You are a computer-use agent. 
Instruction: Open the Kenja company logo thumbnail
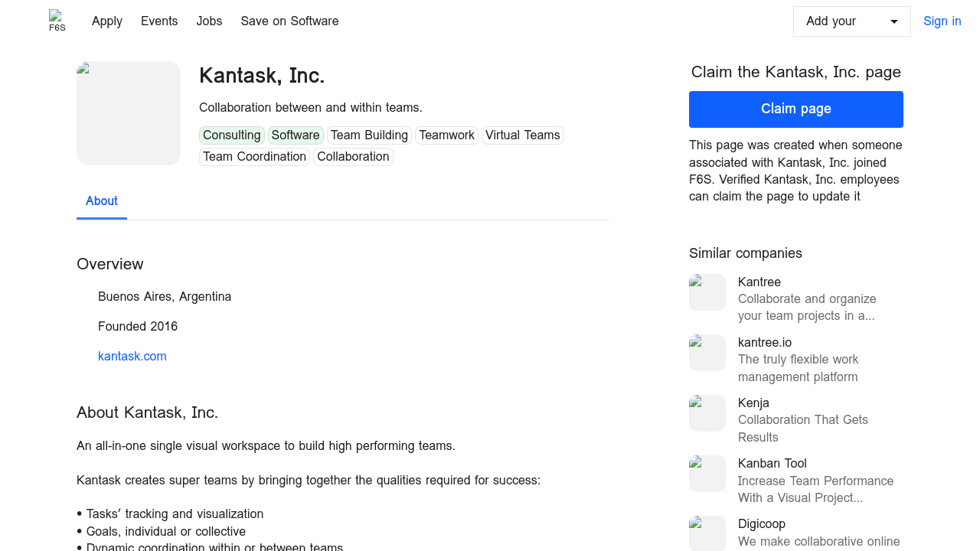[707, 413]
